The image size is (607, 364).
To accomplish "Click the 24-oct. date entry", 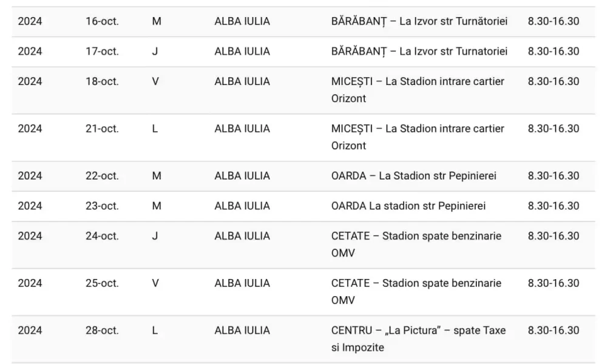I will pos(102,237).
